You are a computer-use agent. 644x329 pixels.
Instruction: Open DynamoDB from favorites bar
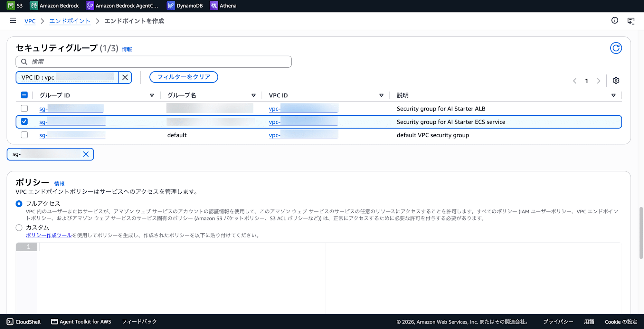[185, 5]
